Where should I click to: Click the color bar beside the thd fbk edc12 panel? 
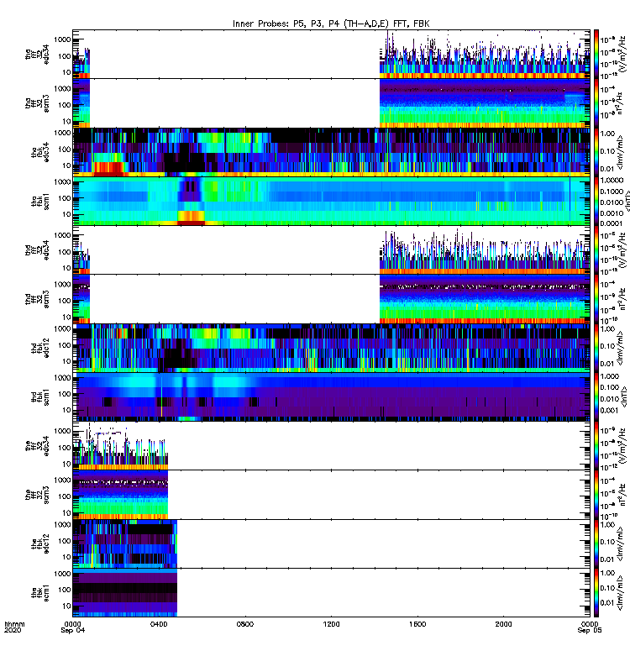596,348
